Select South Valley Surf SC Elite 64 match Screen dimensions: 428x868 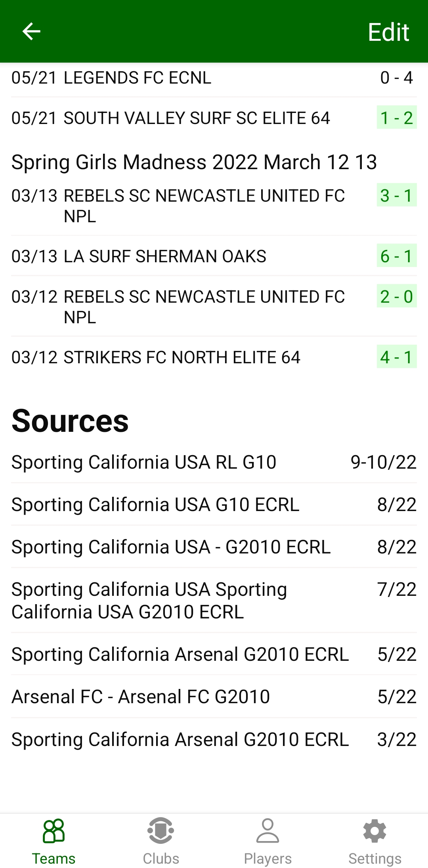214,118
